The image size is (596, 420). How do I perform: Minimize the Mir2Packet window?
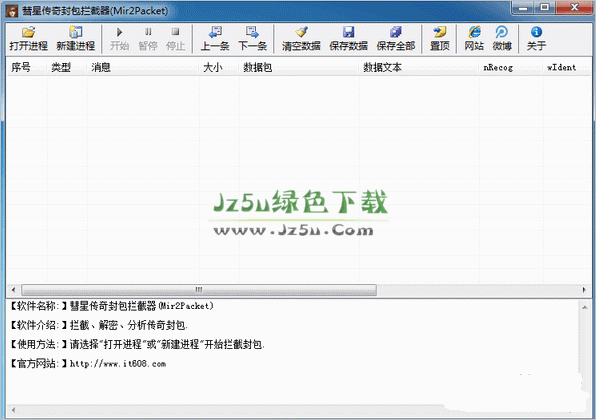[x=523, y=8]
